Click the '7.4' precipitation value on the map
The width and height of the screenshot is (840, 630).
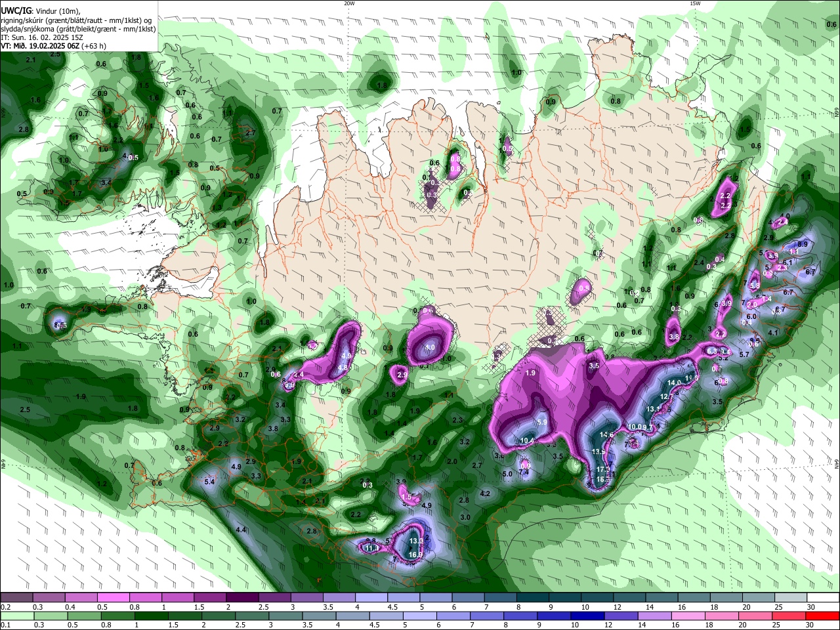tap(524, 472)
